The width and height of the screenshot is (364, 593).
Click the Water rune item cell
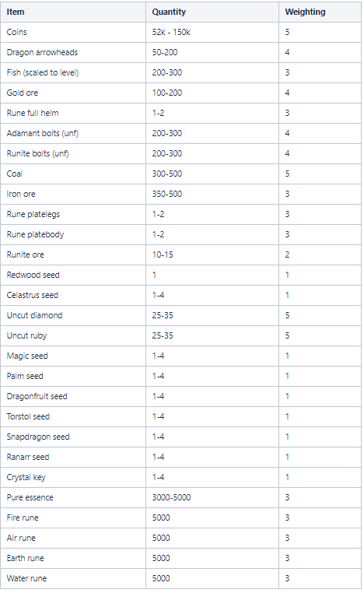(x=73, y=579)
